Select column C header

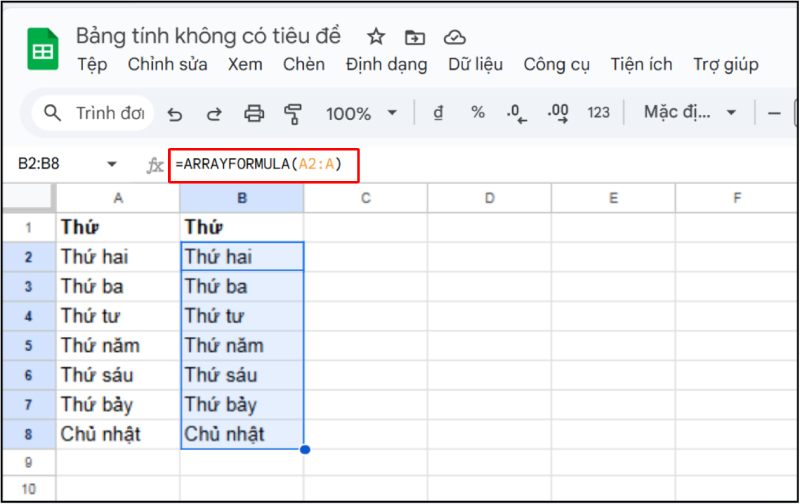point(366,198)
